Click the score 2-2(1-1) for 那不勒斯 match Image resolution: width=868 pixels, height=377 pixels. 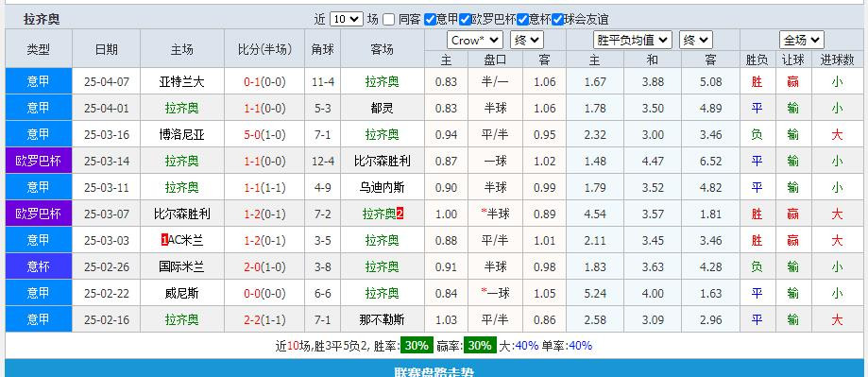(264, 320)
